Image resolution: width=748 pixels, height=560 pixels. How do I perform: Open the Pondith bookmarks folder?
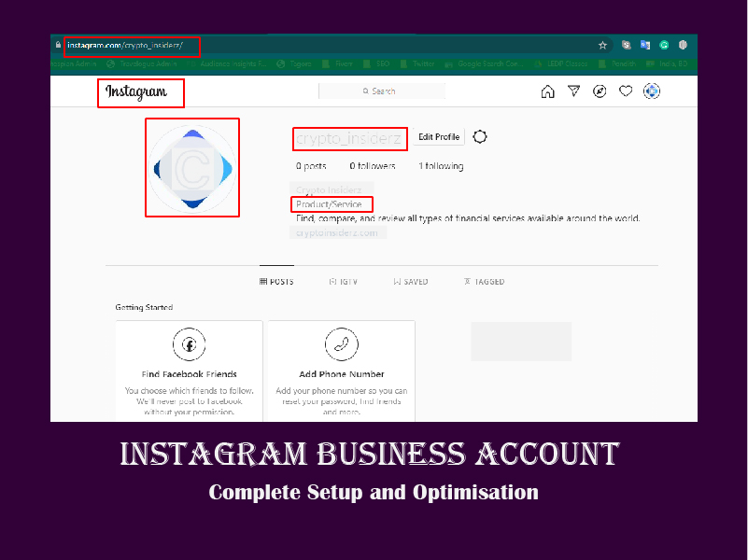(617, 63)
